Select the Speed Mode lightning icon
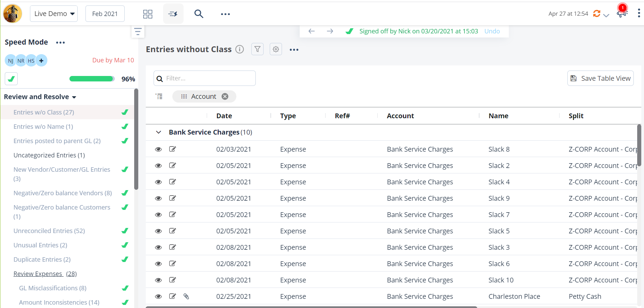 click(x=173, y=14)
